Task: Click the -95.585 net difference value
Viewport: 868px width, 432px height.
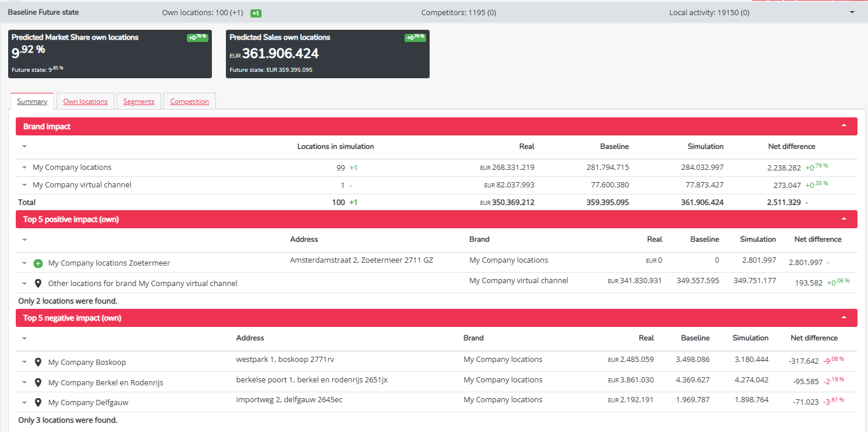Action: click(806, 382)
